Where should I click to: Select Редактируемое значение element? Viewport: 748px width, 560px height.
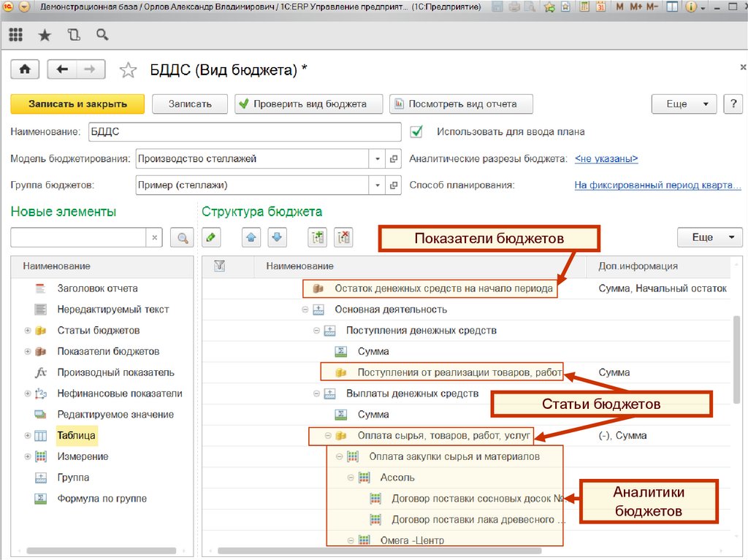tap(115, 415)
